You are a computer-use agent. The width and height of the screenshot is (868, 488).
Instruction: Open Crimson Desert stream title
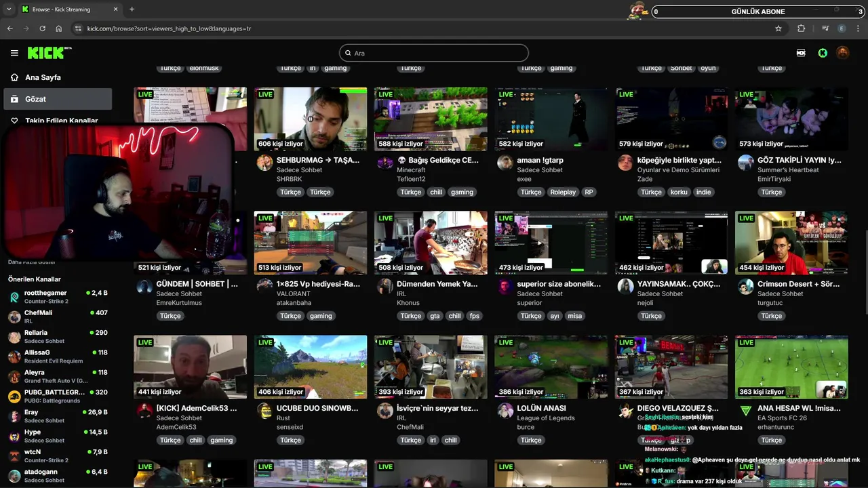(x=799, y=284)
